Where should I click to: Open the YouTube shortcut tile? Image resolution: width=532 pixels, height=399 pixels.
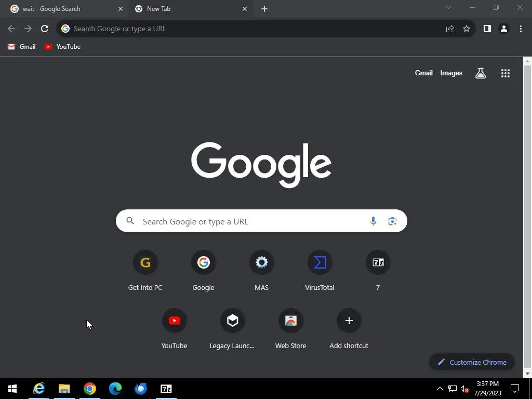click(175, 329)
